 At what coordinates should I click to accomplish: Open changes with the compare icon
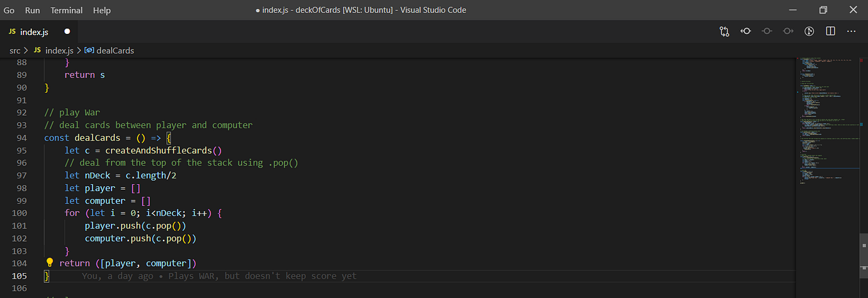(x=724, y=31)
